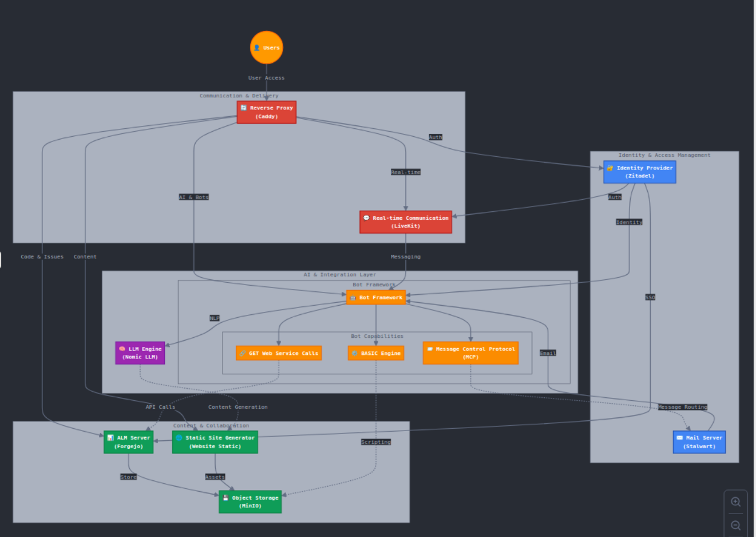The width and height of the screenshot is (756, 537).
Task: Select the Object Storage (MinIO) node
Action: (x=250, y=502)
